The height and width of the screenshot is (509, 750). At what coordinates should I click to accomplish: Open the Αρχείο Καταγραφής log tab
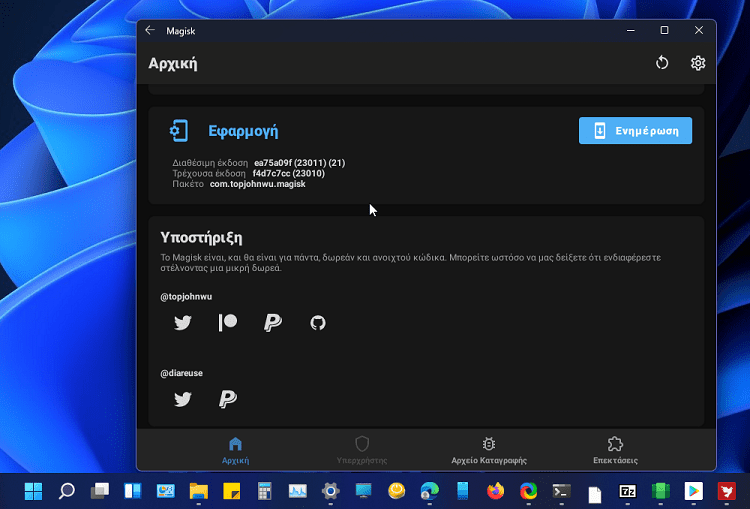(489, 450)
